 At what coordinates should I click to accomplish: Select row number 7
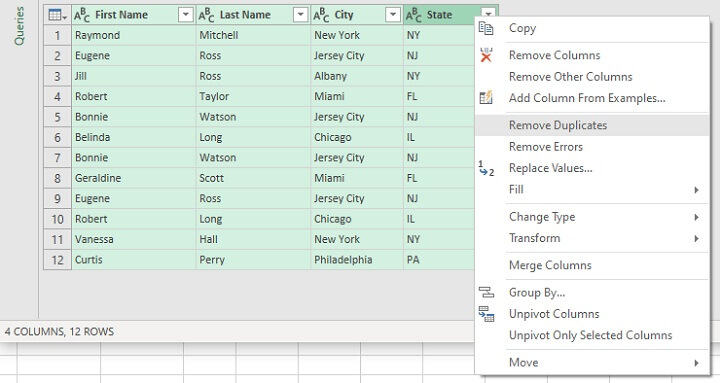point(57,158)
